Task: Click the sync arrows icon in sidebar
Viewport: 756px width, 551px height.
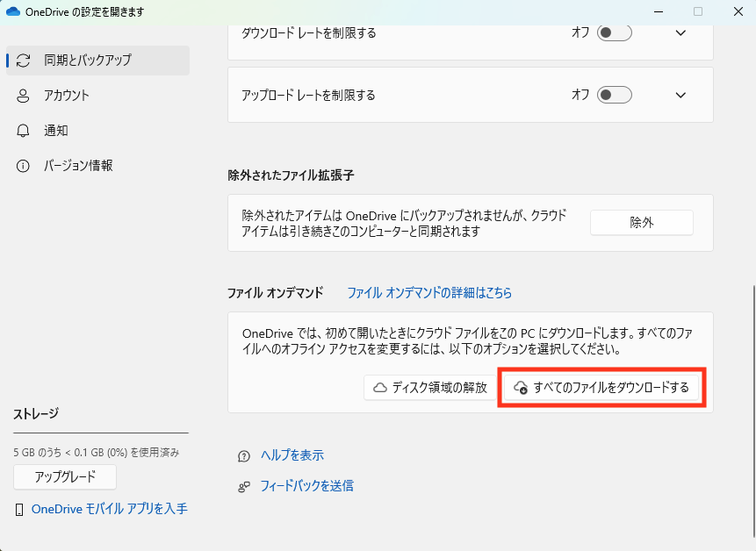Action: point(23,61)
